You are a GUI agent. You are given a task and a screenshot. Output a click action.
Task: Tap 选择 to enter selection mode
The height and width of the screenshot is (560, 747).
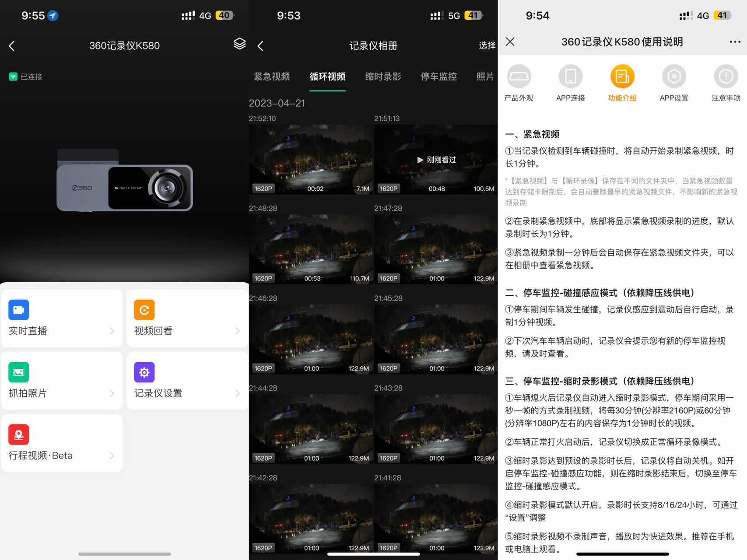(487, 45)
